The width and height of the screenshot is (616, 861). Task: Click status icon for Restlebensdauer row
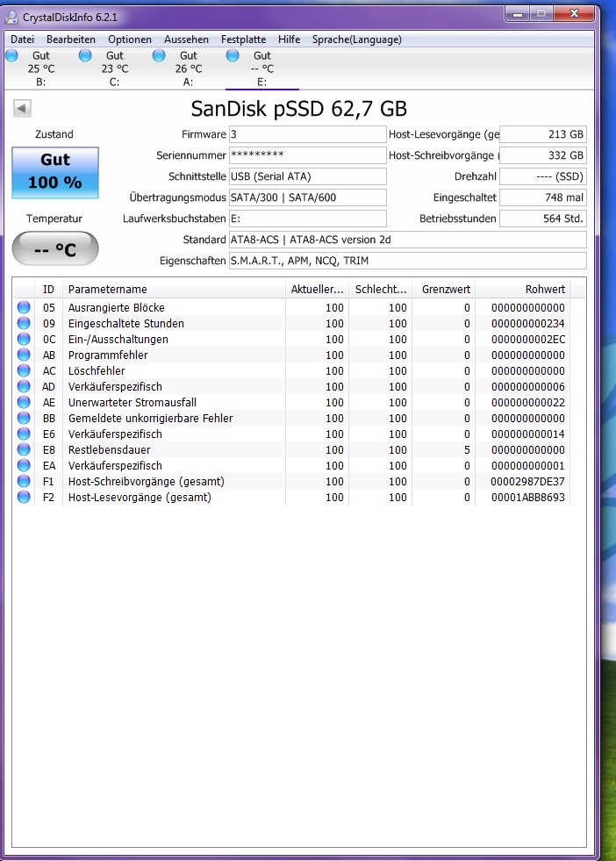coord(24,449)
